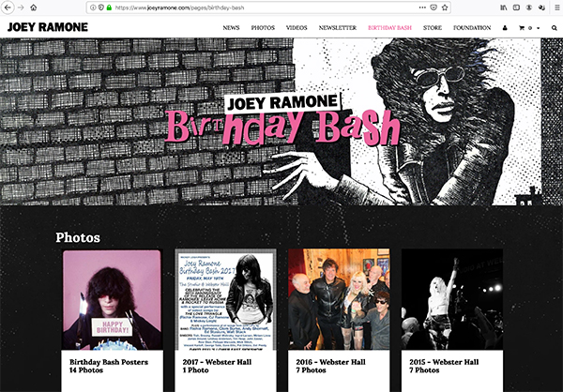Click the '2016 - Webster Hall' album title
The height and width of the screenshot is (392, 563).
click(330, 362)
